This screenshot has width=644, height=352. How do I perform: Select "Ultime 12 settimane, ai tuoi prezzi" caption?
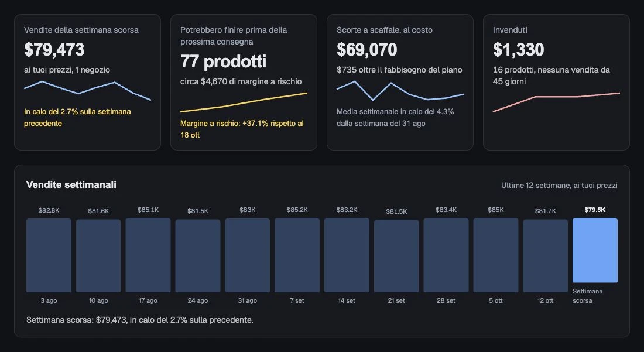pos(559,186)
